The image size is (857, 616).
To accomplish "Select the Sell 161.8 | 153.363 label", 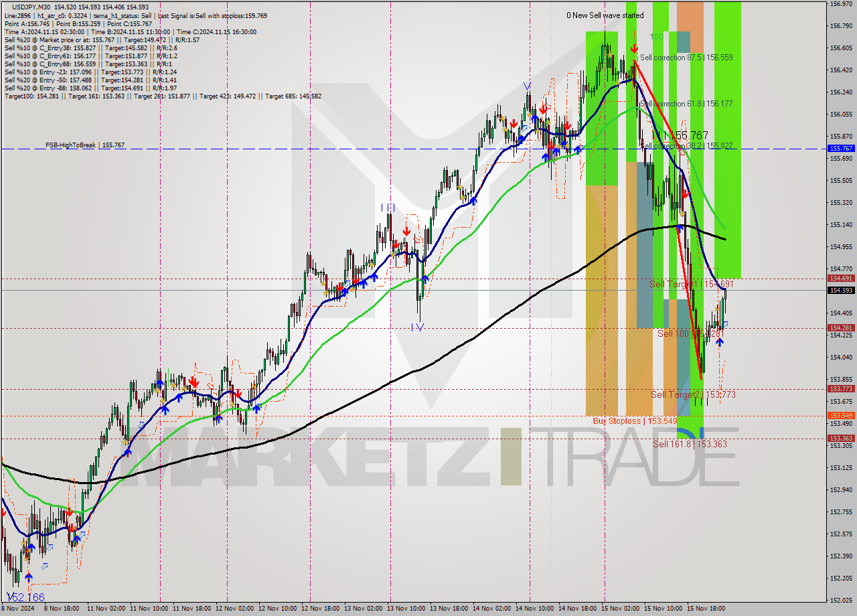I will pyautogui.click(x=690, y=444).
